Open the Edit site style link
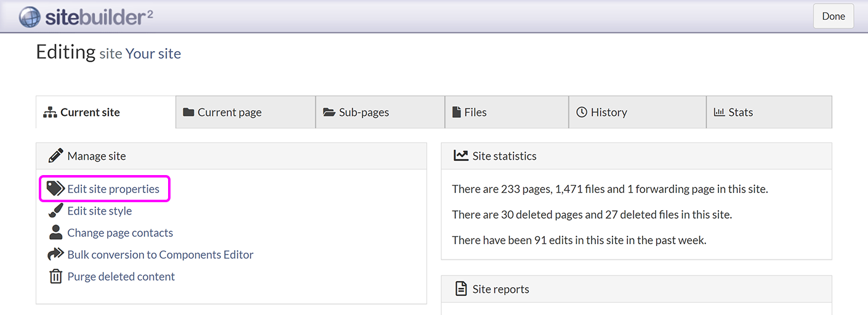This screenshot has height=315, width=868. [100, 211]
